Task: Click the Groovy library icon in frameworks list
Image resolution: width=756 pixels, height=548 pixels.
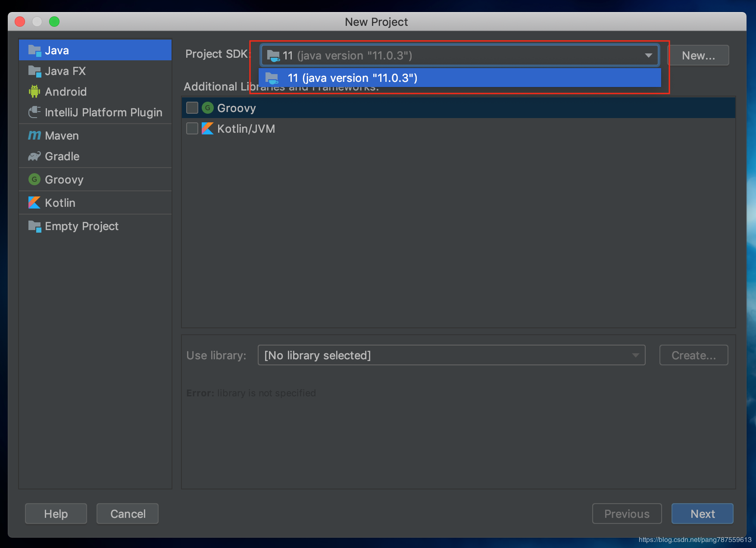Action: [208, 108]
